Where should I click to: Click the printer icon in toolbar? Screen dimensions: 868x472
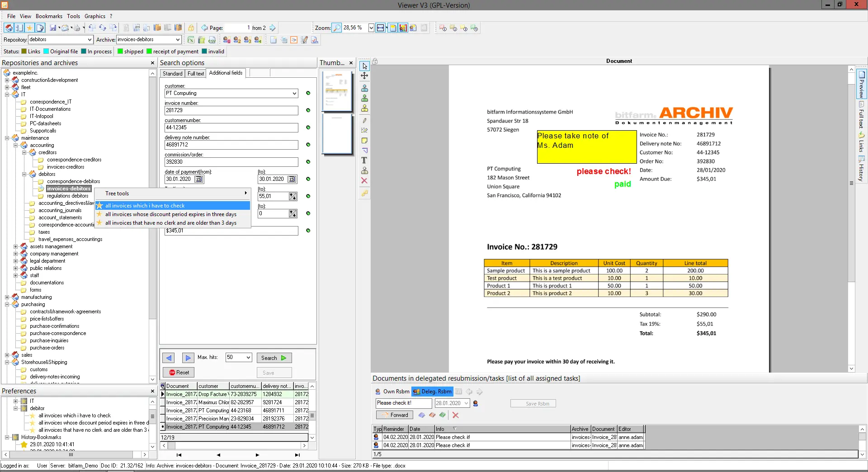pyautogui.click(x=76, y=28)
